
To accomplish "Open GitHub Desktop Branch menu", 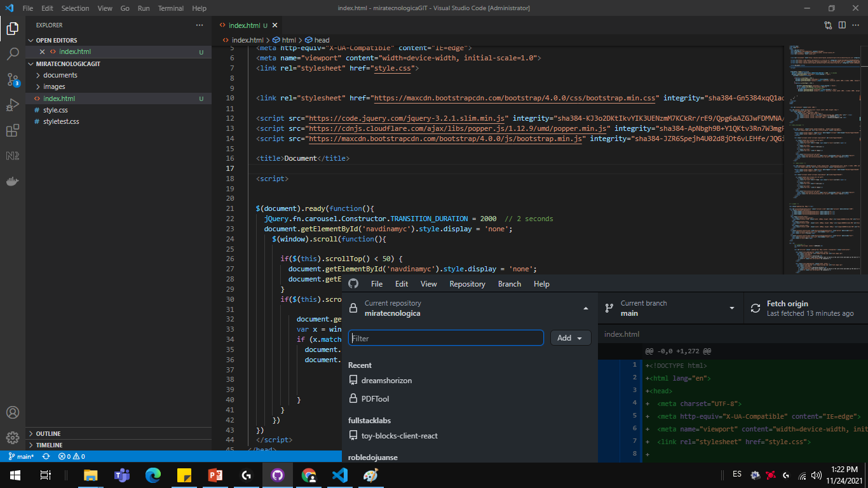I will [x=510, y=284].
